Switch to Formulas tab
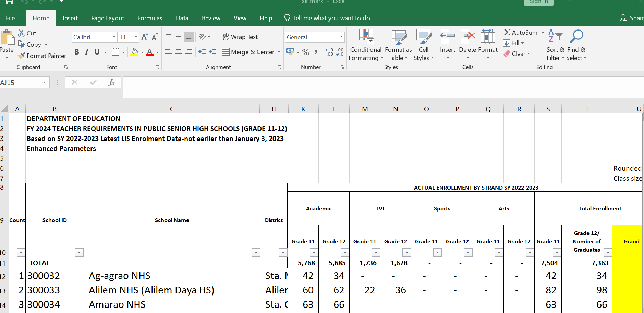Viewport: 644px width, 313px height. coord(150,18)
